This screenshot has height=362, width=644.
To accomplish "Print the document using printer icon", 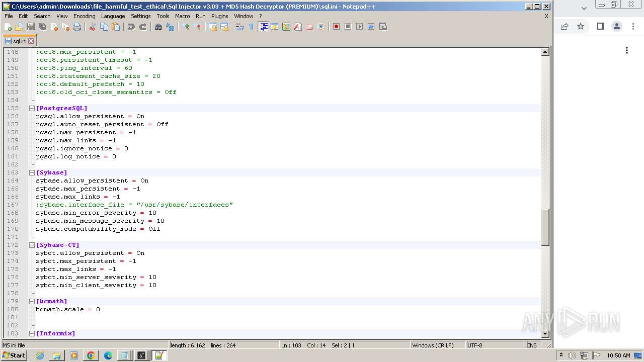I will tap(77, 27).
